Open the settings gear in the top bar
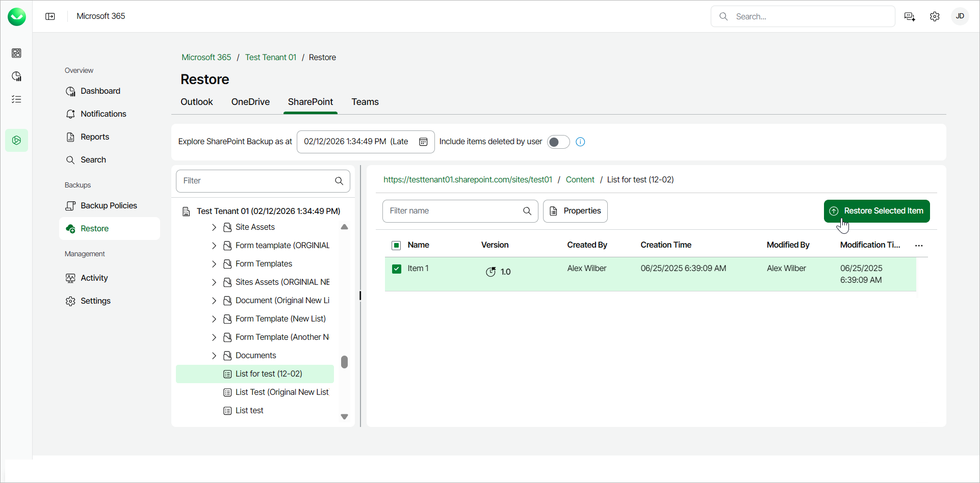 (935, 16)
